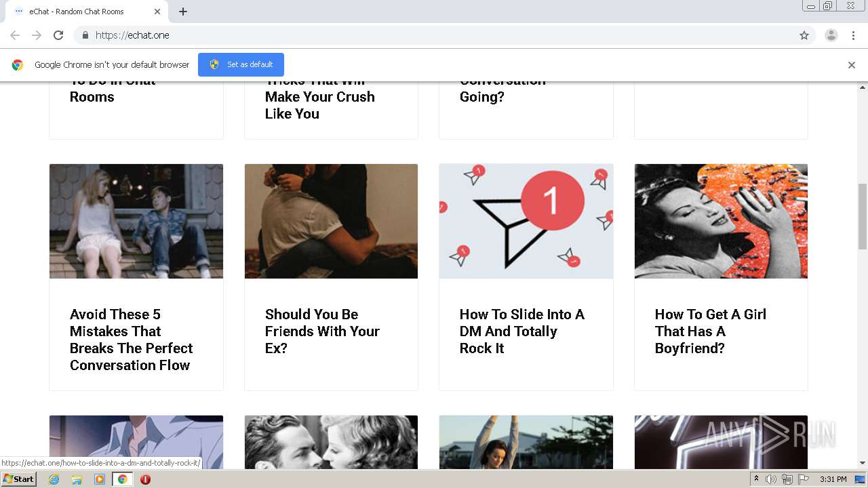
Task: Open 'How To Slide Into A DM' title
Action: coord(522,331)
